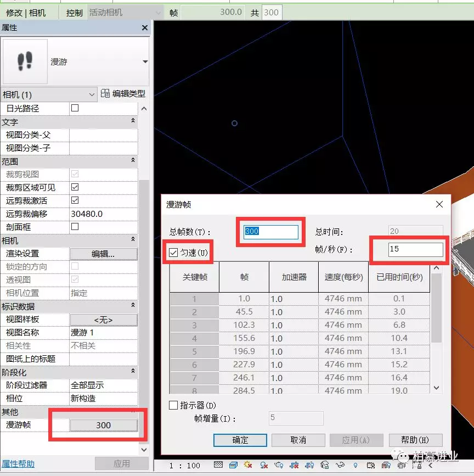Click the Crop View icon with red X
Image resolution: width=474 pixels, height=476 pixels.
tap(294, 465)
